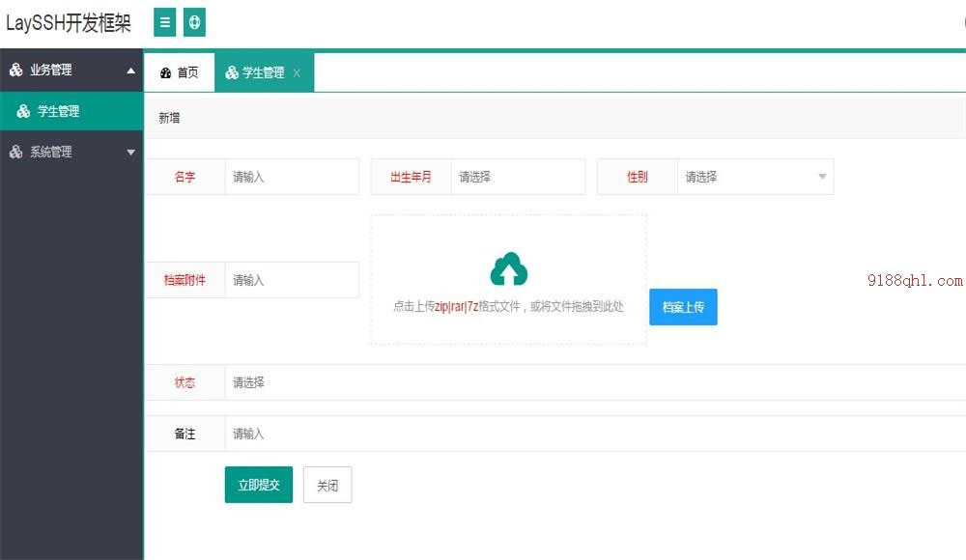
Task: Switch to the 首页 tab
Action: pyautogui.click(x=179, y=71)
